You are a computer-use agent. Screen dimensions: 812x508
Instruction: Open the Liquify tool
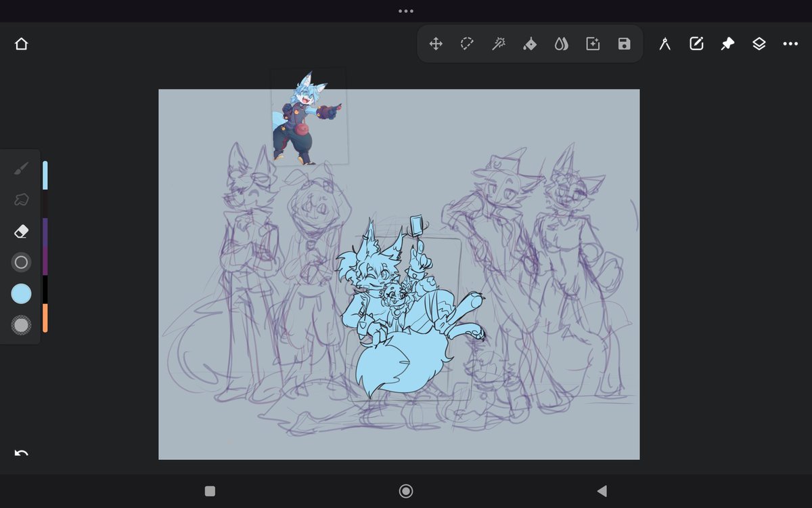point(562,43)
